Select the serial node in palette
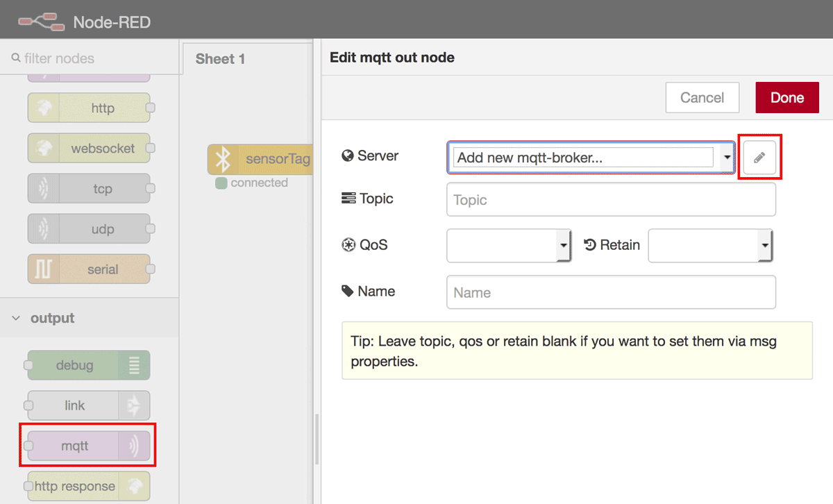833x504 pixels. coord(89,269)
